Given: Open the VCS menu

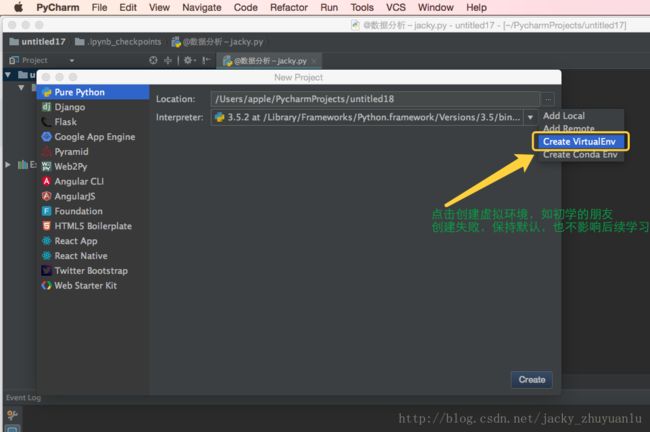Looking at the screenshot, I should [396, 7].
